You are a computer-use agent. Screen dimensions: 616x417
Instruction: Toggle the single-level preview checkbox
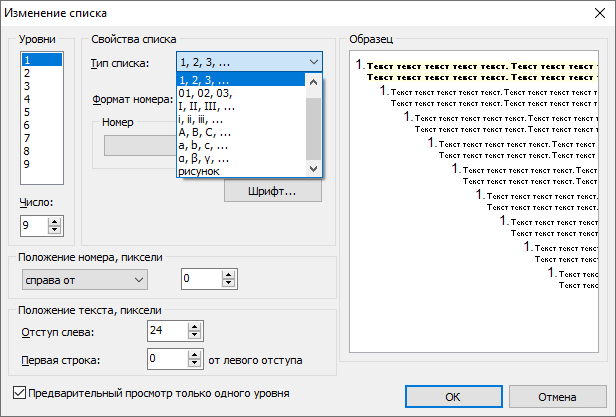(x=21, y=393)
